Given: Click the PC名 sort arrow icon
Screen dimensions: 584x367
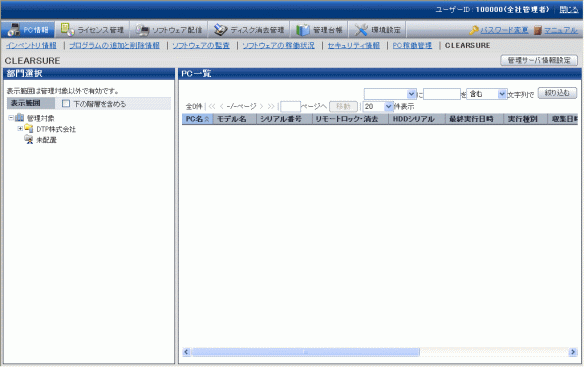Looking at the screenshot, I should coord(207,119).
